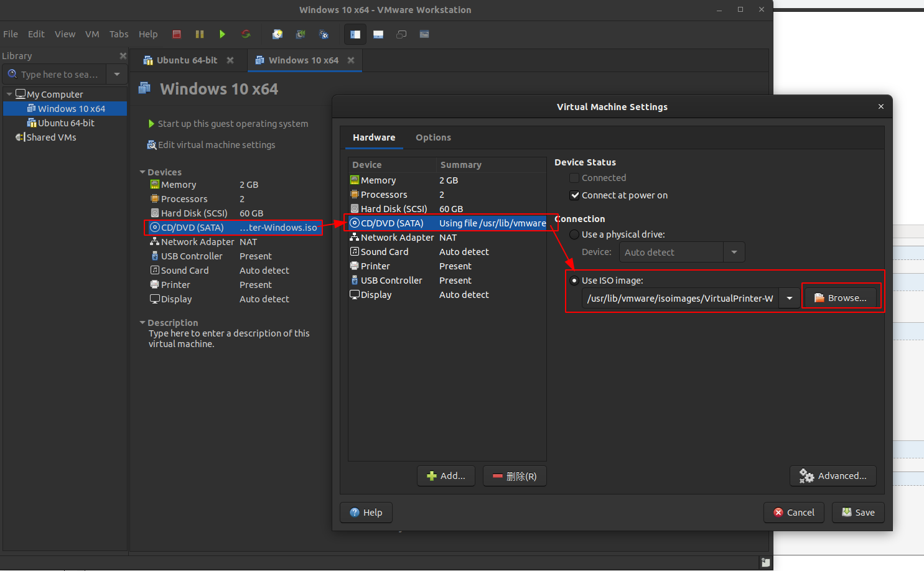Click CD/DVD (SATA) in the VM summary Devices list
The height and width of the screenshot is (571, 924).
(233, 228)
